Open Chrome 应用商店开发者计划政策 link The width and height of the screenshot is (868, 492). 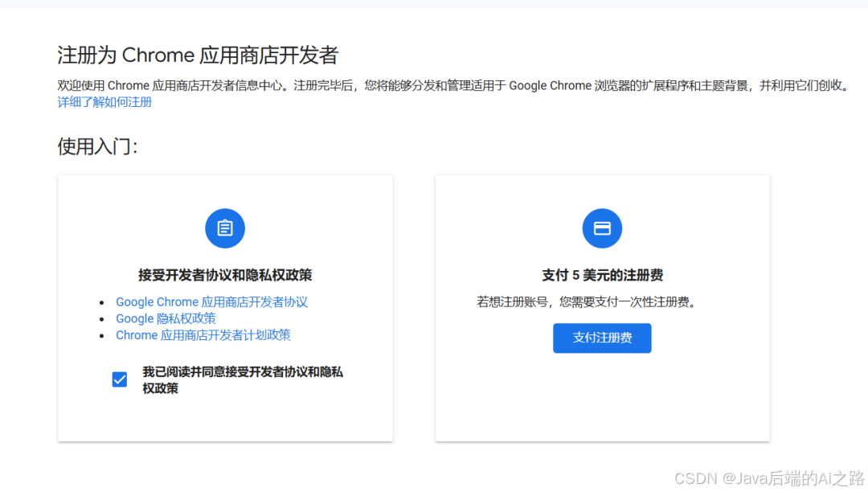[x=203, y=334]
